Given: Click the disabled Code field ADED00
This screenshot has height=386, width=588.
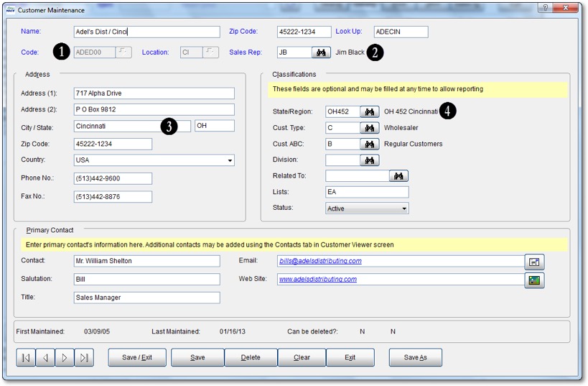Looking at the screenshot, I should [95, 52].
